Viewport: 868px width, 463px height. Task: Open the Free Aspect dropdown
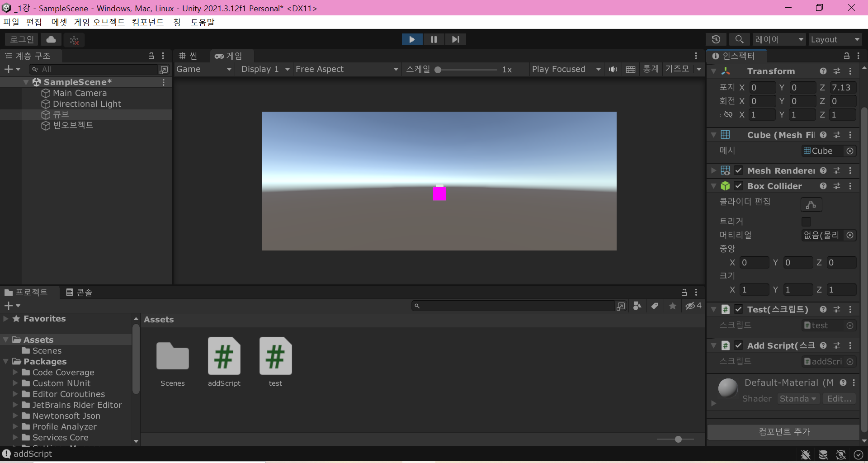point(347,69)
